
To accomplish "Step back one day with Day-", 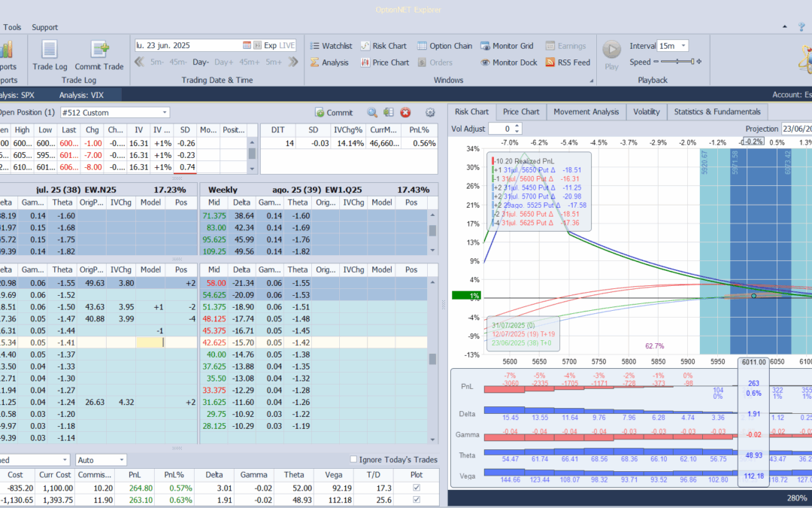I will (x=200, y=62).
